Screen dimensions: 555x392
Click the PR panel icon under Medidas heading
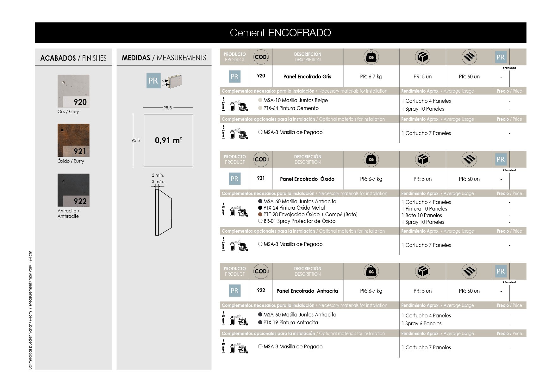153,81
